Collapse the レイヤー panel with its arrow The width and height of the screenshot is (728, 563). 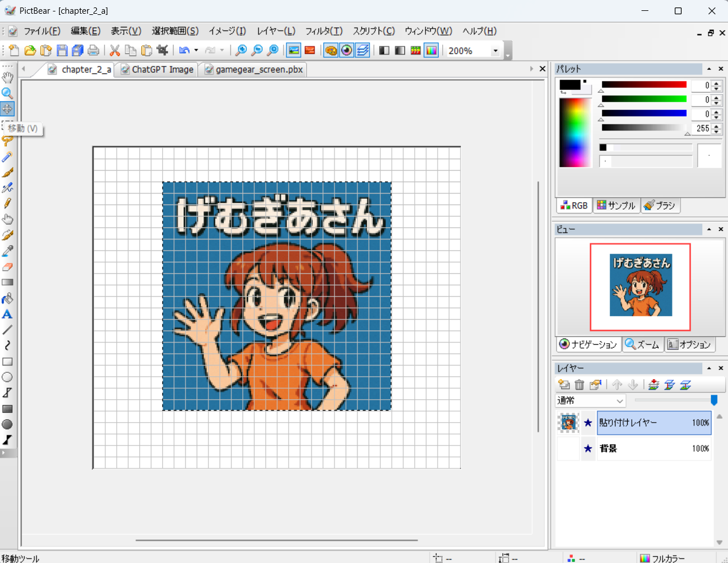point(709,368)
